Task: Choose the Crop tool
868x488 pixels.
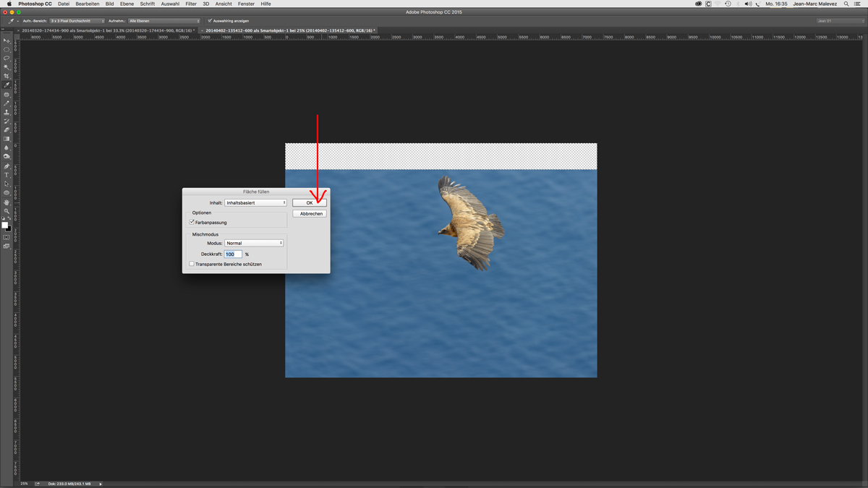Action: tap(7, 76)
